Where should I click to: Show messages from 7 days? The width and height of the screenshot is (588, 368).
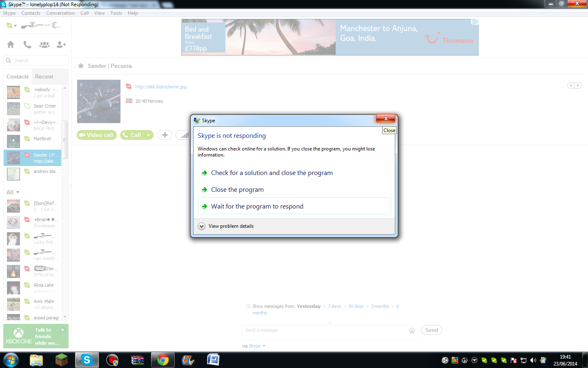tap(334, 306)
